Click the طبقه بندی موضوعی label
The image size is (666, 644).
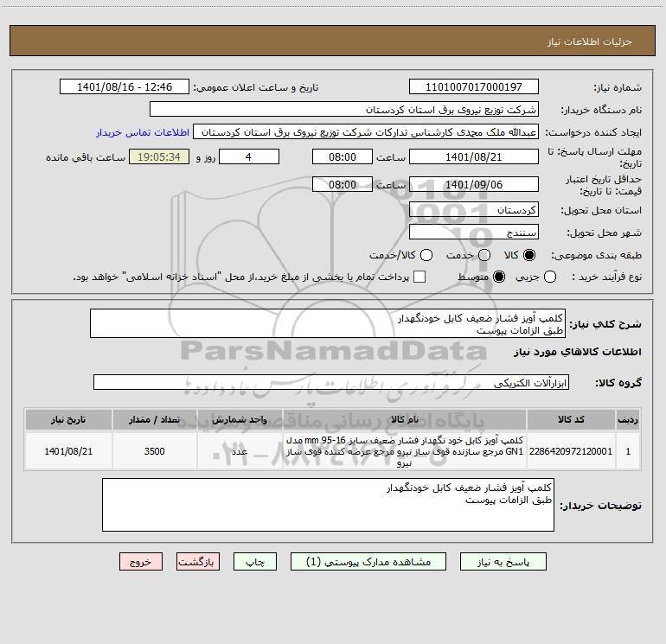click(x=596, y=256)
